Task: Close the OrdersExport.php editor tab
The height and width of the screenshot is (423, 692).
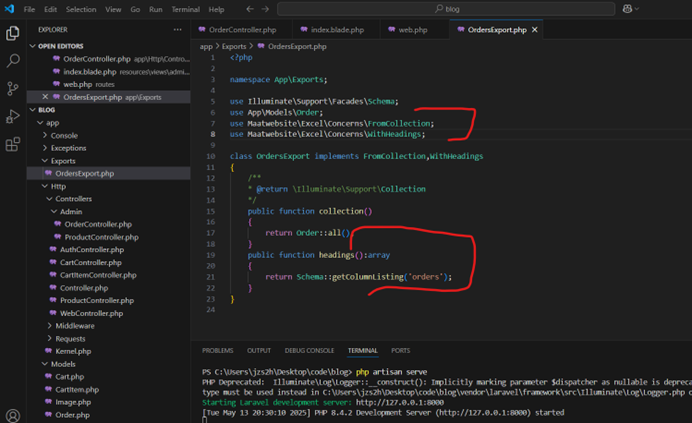Action: coord(535,30)
